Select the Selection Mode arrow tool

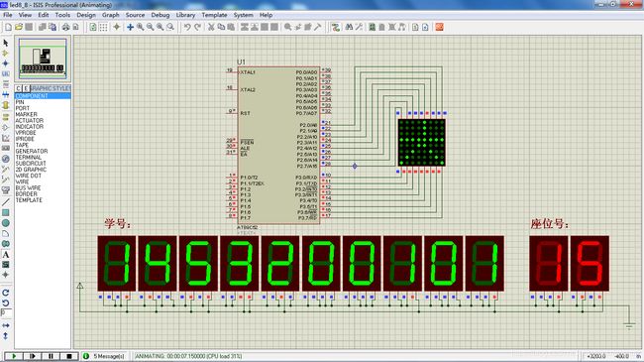[x=6, y=43]
